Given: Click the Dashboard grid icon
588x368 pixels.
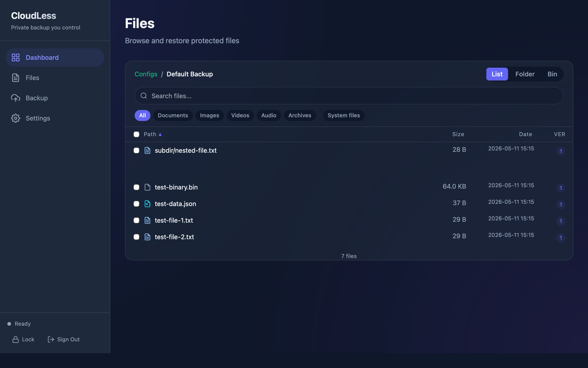Looking at the screenshot, I should (16, 57).
